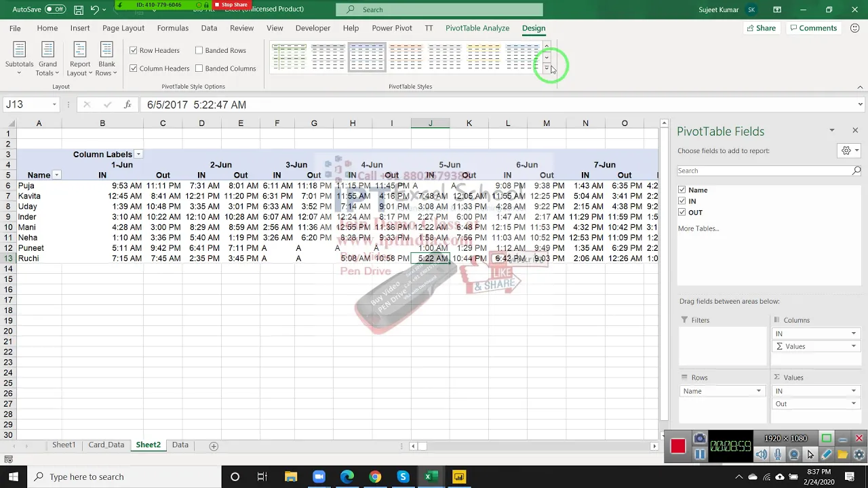
Task: Toggle the recorder microphone icon
Action: (x=778, y=455)
